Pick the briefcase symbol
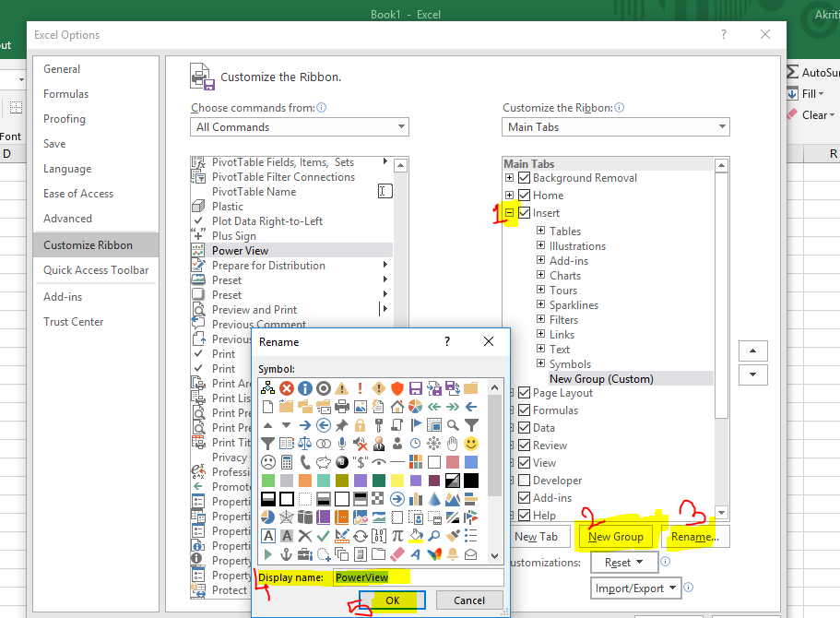The image size is (840, 618). point(305,554)
